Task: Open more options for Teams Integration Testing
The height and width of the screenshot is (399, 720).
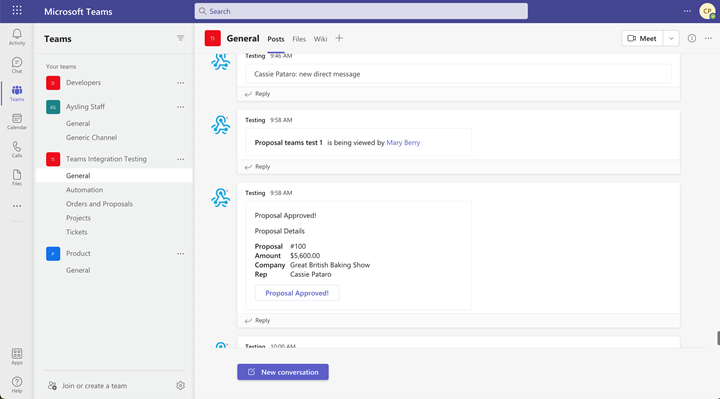Action: (180, 159)
